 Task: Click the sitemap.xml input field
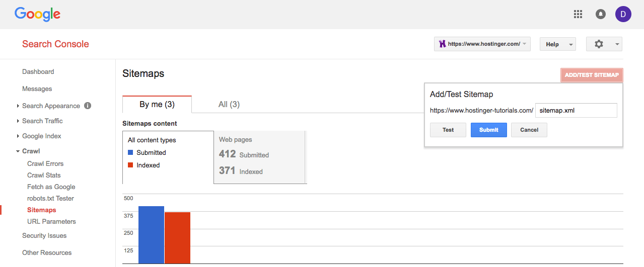[576, 111]
